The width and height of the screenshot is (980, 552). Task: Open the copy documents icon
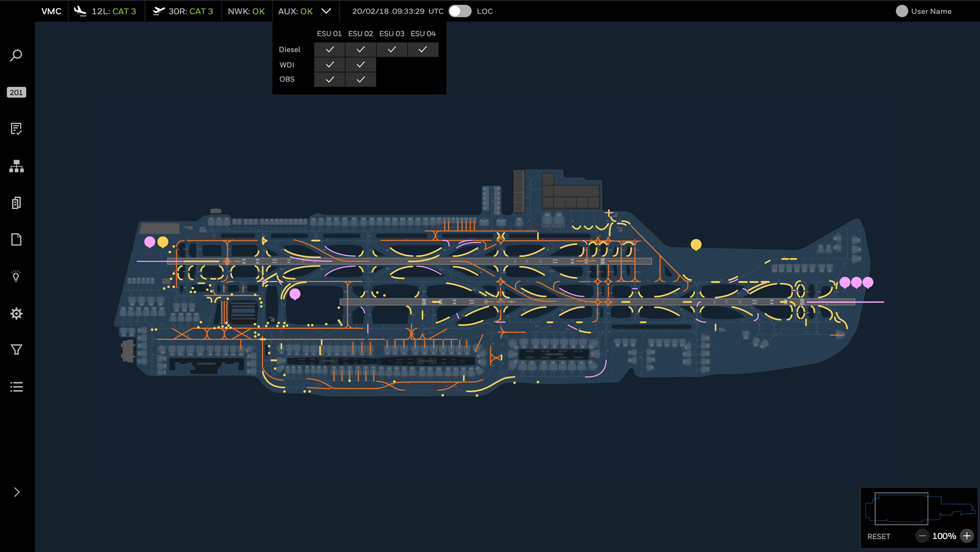click(x=16, y=203)
